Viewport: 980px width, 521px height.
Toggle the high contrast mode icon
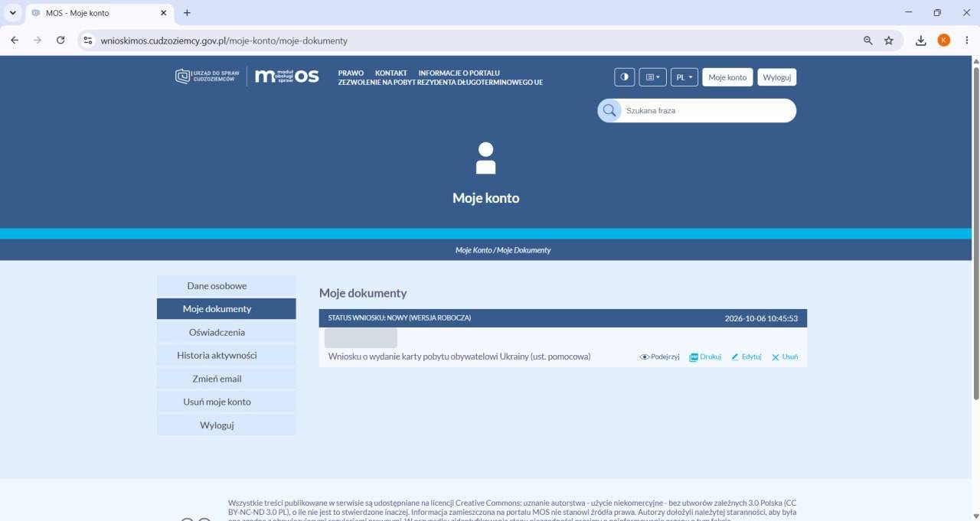click(624, 77)
